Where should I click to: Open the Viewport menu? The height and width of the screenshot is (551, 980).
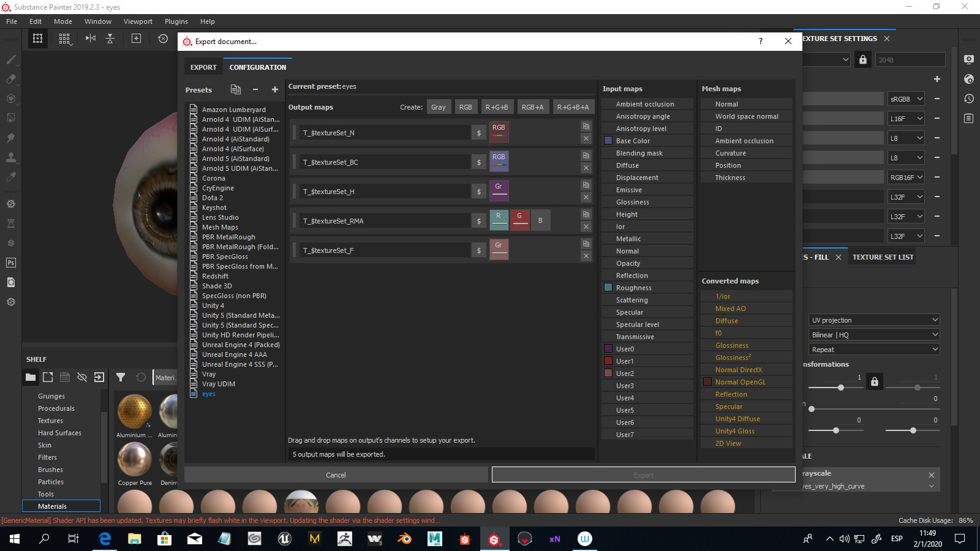click(138, 21)
